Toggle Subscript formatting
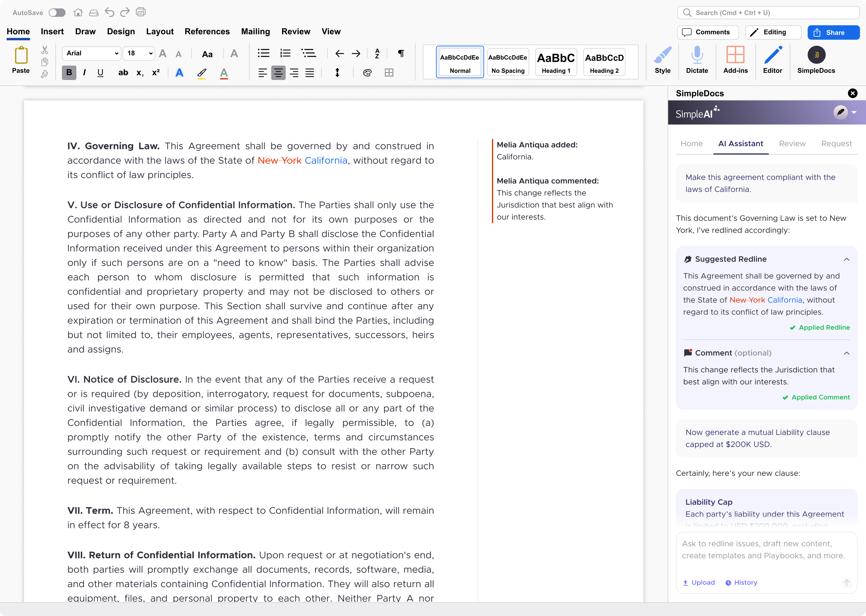The width and height of the screenshot is (866, 616). tap(140, 73)
